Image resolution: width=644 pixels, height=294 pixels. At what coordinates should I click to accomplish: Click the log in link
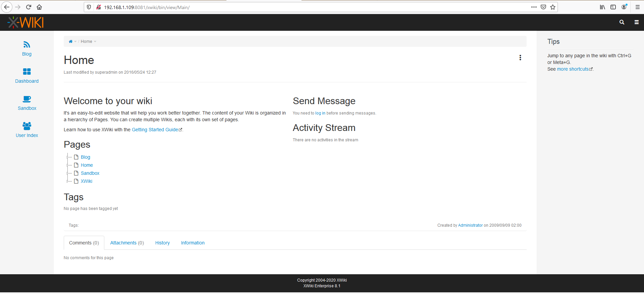[320, 113]
